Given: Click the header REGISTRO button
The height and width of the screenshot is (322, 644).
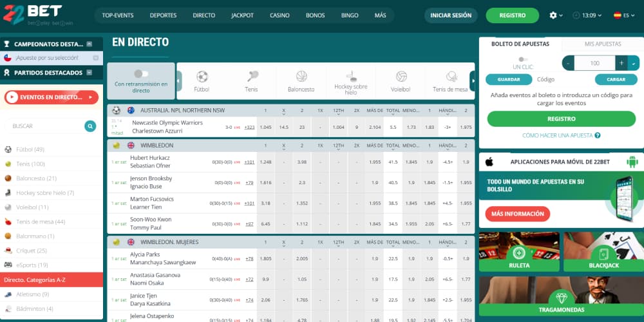Looking at the screenshot, I should coord(513,15).
